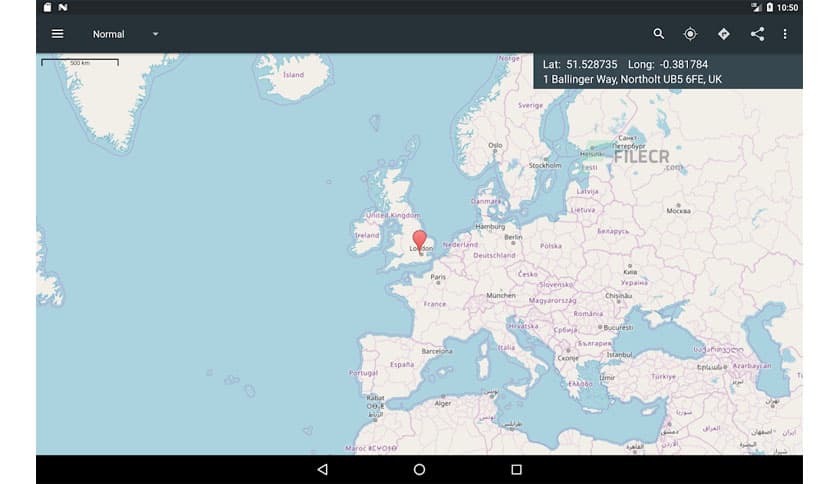Open the hamburger navigation menu

[57, 34]
